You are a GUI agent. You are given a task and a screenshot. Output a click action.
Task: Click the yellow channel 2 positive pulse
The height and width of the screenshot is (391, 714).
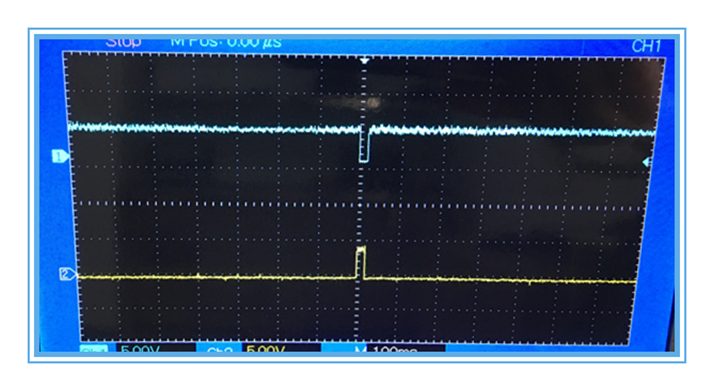(x=360, y=262)
